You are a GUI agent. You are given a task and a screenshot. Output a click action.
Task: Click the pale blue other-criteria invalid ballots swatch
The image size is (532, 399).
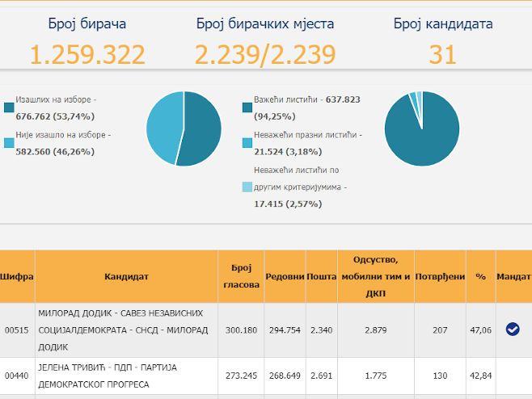(247, 187)
